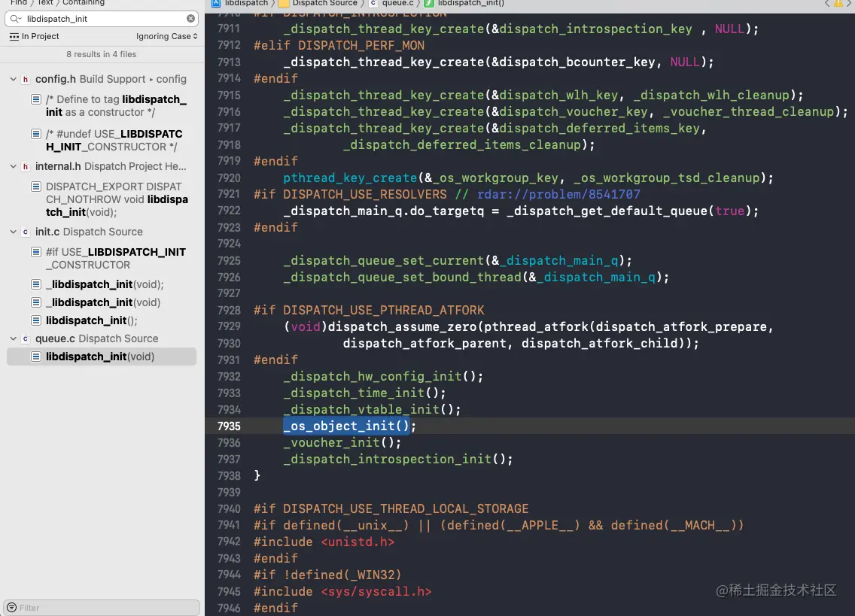Open search options magnifier menu

click(15, 19)
